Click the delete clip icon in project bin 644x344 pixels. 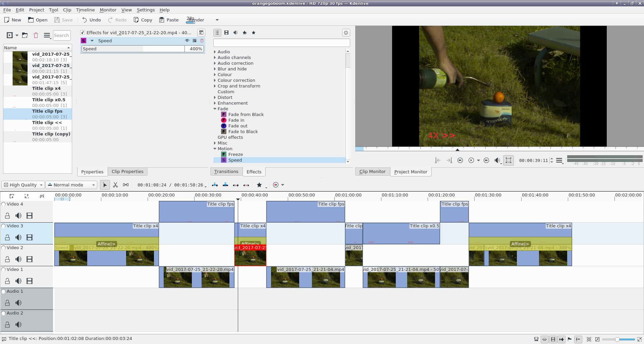coord(36,35)
